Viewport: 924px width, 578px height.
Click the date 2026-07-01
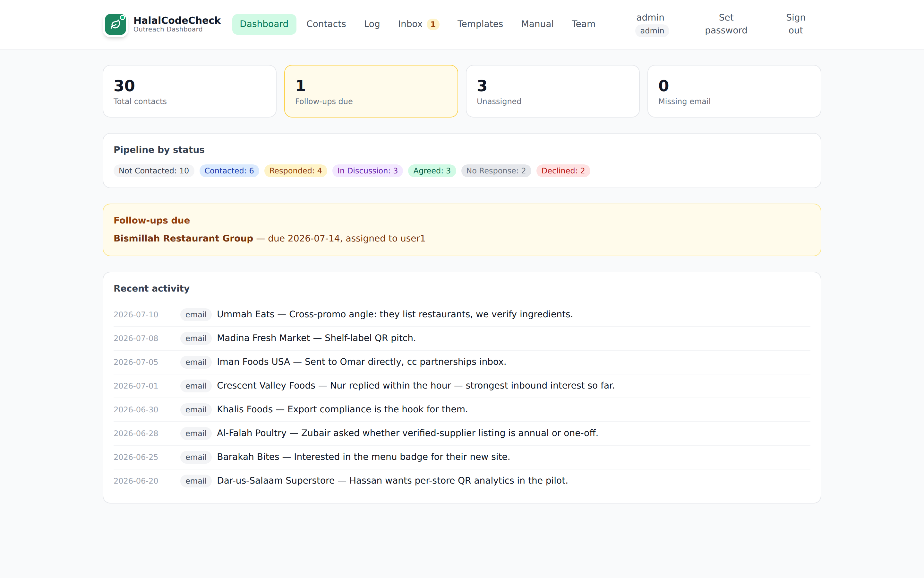(x=136, y=386)
